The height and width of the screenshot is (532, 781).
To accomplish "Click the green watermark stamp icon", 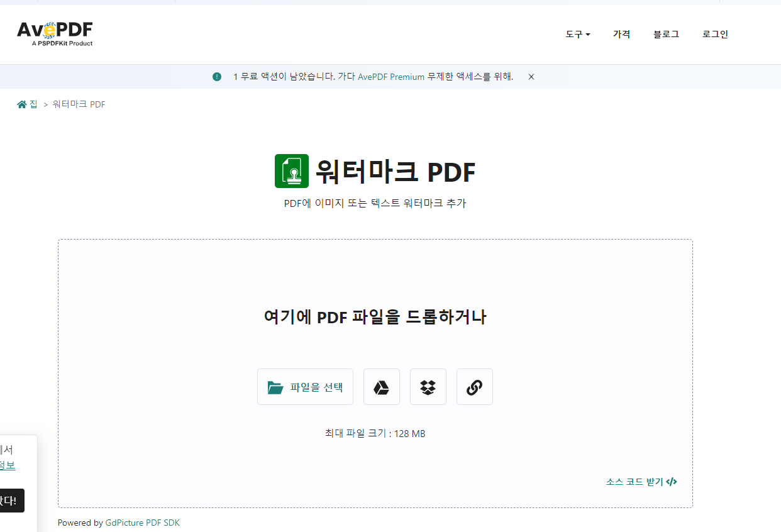I will pyautogui.click(x=292, y=171).
